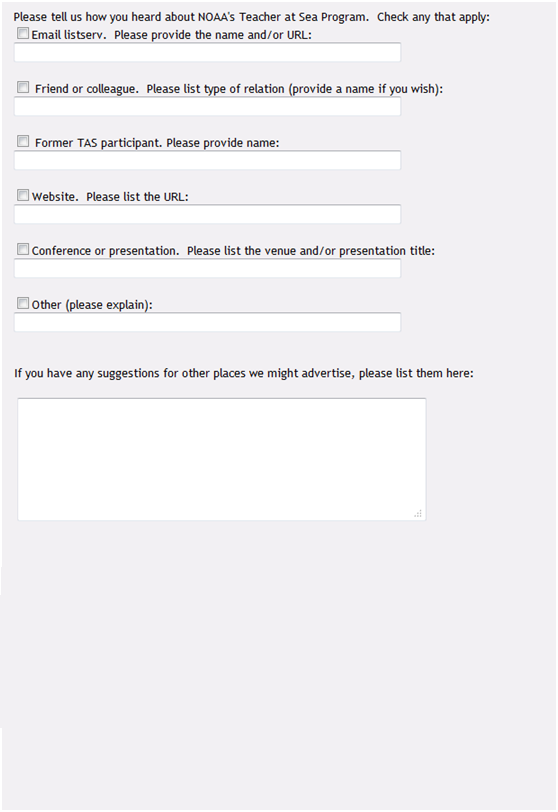Toggle the Conference or presentation checkbox
The height and width of the screenshot is (812, 558).
[x=23, y=249]
